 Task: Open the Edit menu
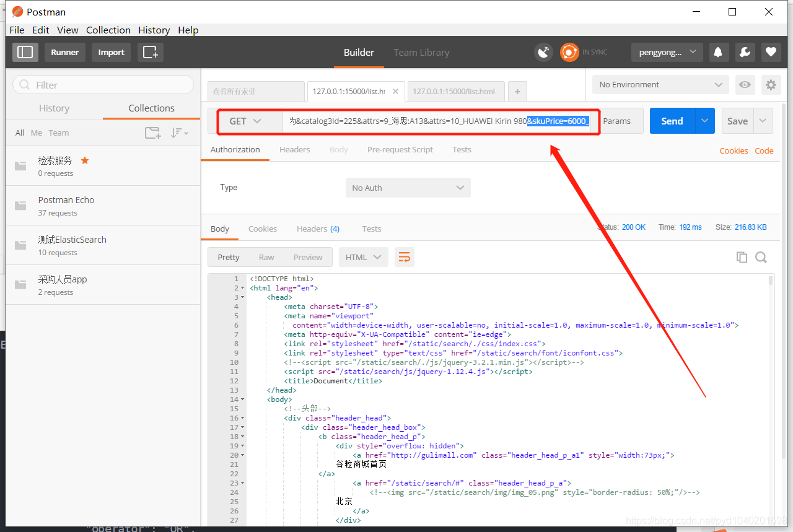click(x=41, y=30)
